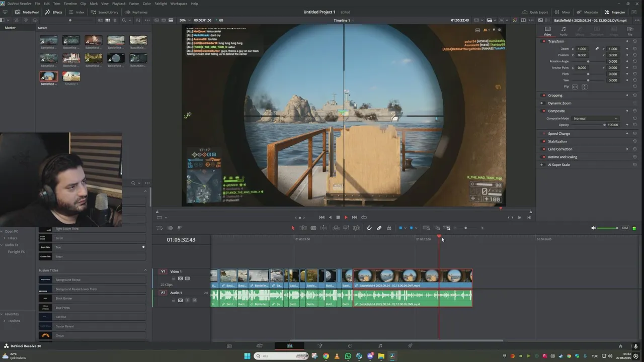Click the Stop playback button
Screen dimensions: 644x362
pos(338,217)
